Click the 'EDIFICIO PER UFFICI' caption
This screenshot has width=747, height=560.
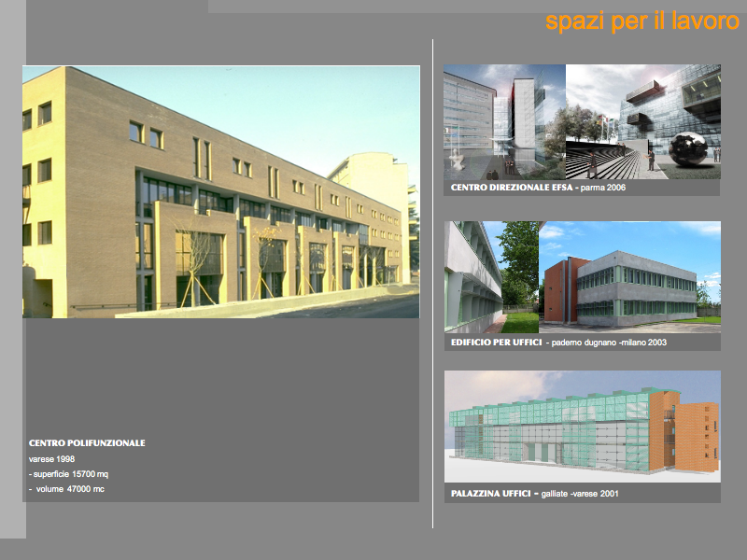pos(497,343)
